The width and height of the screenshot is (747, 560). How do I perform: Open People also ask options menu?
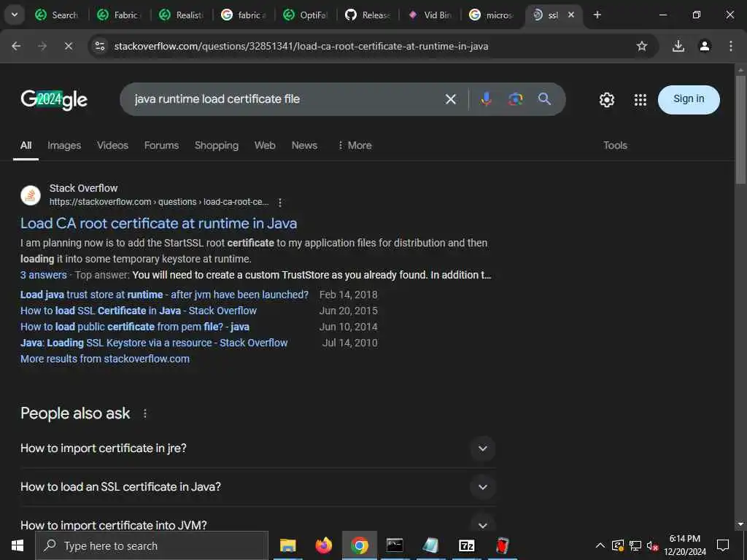coord(145,414)
